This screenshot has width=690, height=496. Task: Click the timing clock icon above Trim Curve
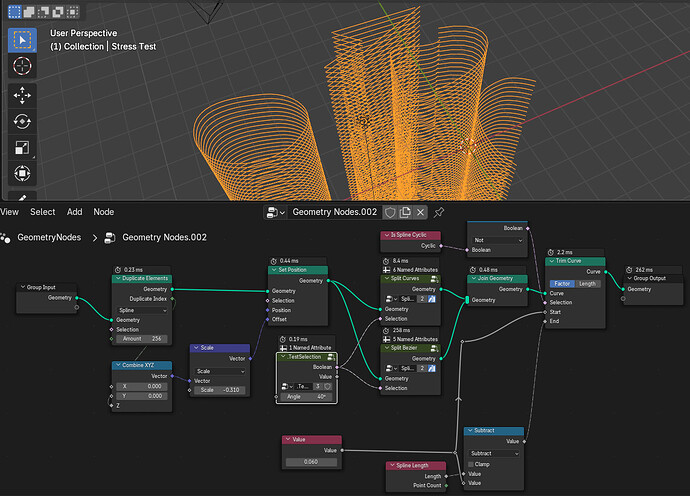click(x=551, y=252)
